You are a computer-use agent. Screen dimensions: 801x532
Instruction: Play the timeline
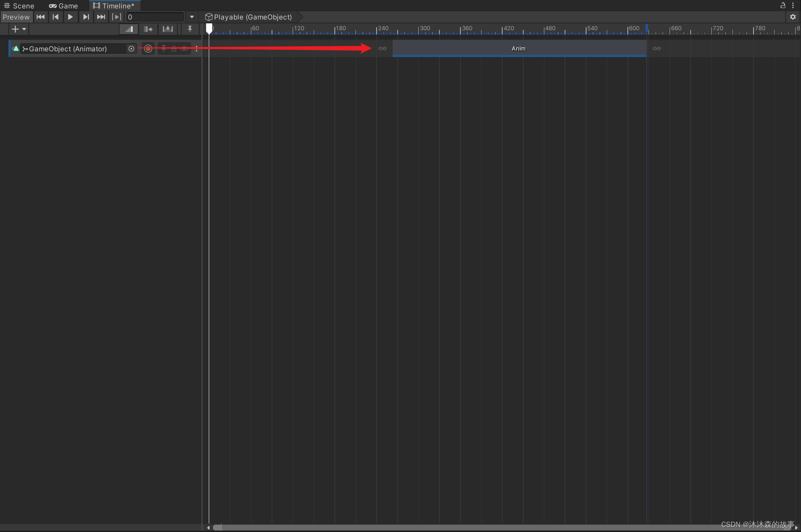(70, 17)
